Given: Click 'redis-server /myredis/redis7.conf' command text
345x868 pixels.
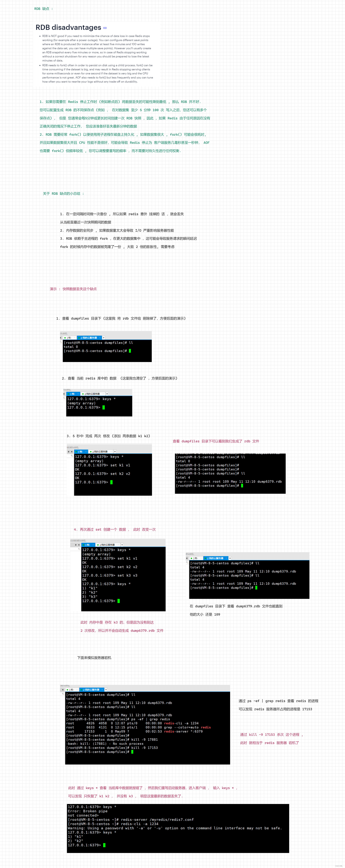Looking at the screenshot, I should pos(157,819).
